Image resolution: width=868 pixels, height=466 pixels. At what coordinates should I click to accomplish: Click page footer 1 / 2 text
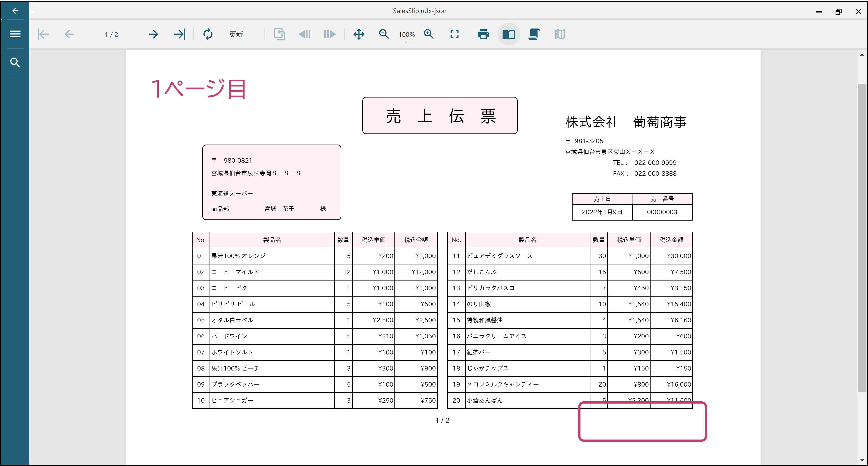pyautogui.click(x=442, y=421)
